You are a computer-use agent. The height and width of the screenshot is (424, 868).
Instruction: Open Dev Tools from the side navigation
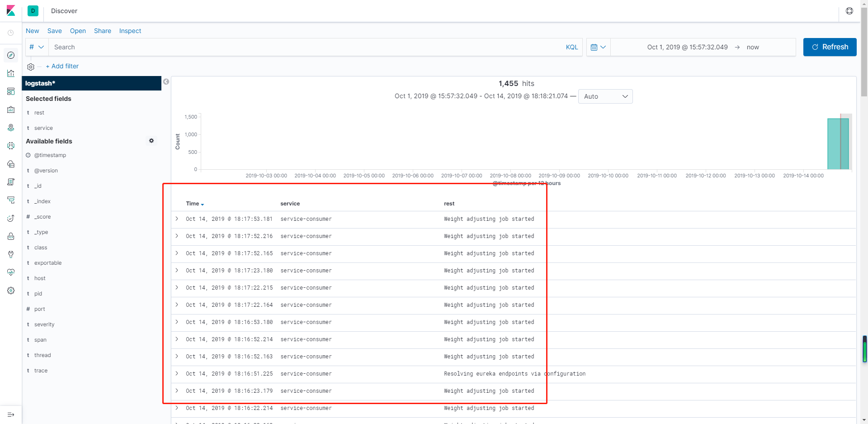pyautogui.click(x=11, y=254)
